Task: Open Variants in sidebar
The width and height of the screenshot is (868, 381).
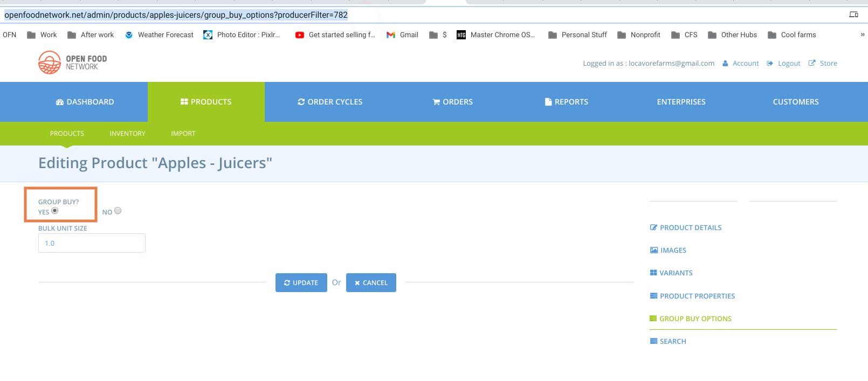Action: (671, 273)
